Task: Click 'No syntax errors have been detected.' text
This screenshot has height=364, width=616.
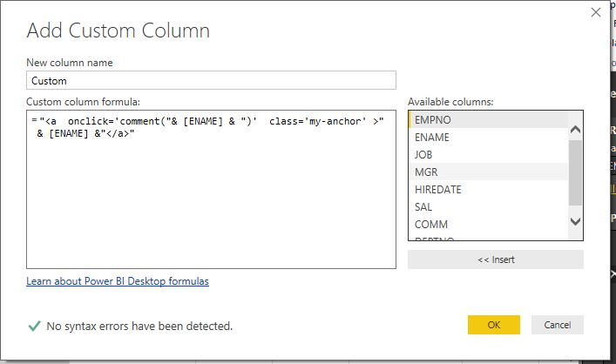Action: coord(139,326)
